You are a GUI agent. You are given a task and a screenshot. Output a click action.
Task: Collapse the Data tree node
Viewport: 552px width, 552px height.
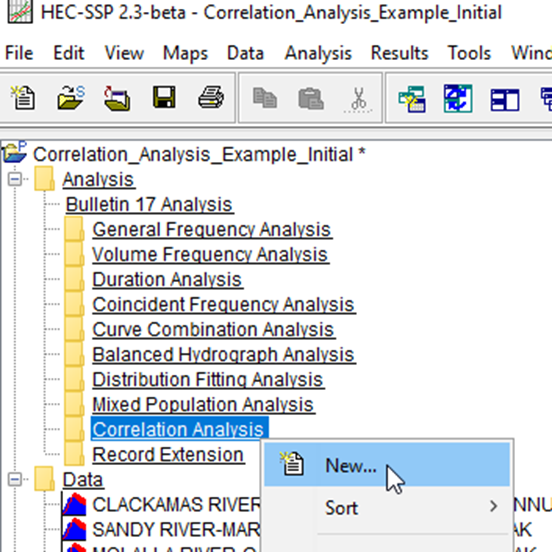15,479
